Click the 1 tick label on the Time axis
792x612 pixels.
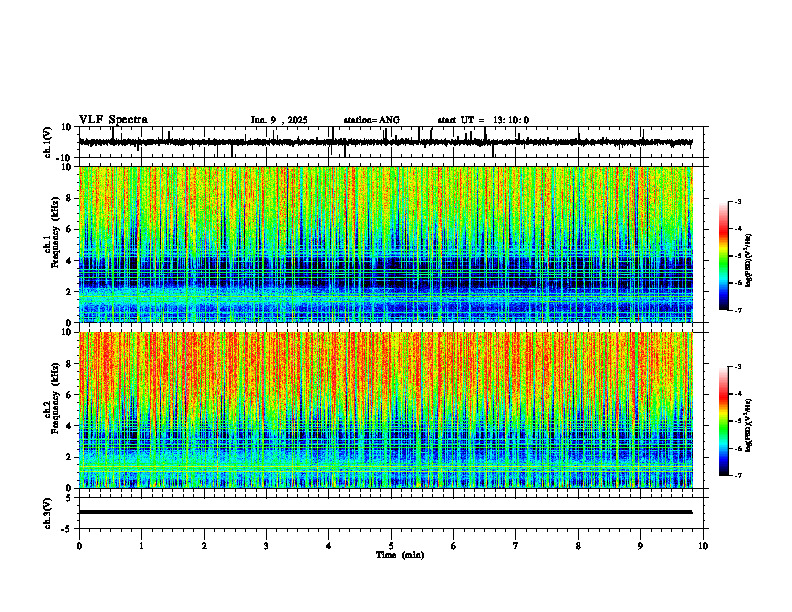click(x=141, y=546)
